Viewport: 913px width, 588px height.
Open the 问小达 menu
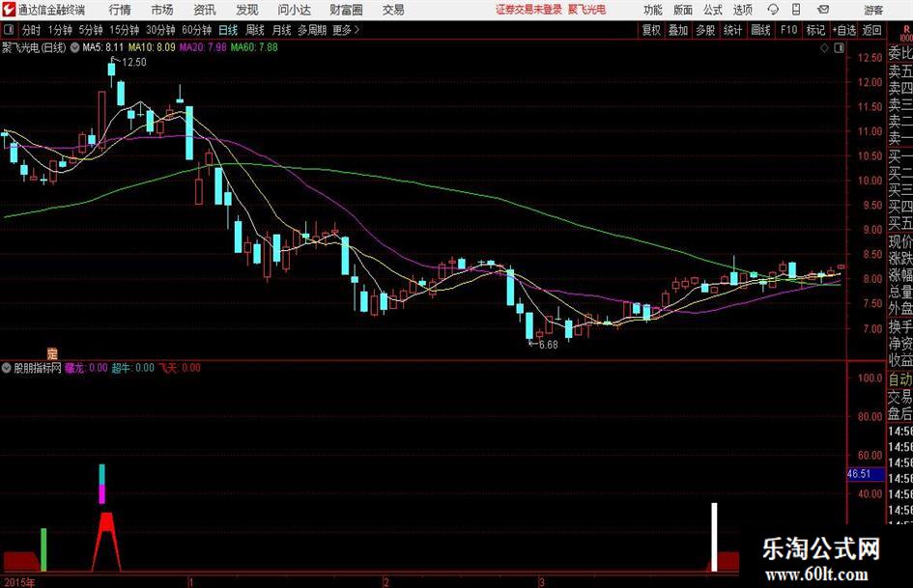click(x=294, y=10)
